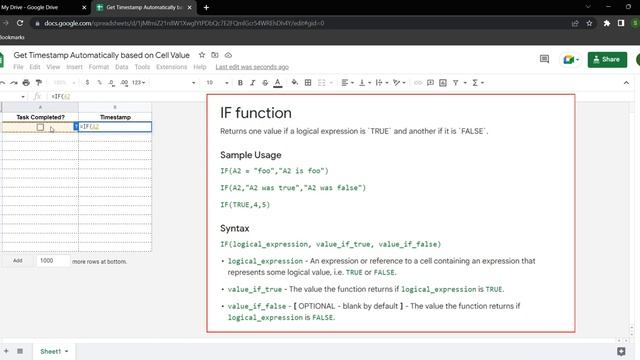Open the Extensions menu
Screen dimensions: 640x360
click(171, 67)
